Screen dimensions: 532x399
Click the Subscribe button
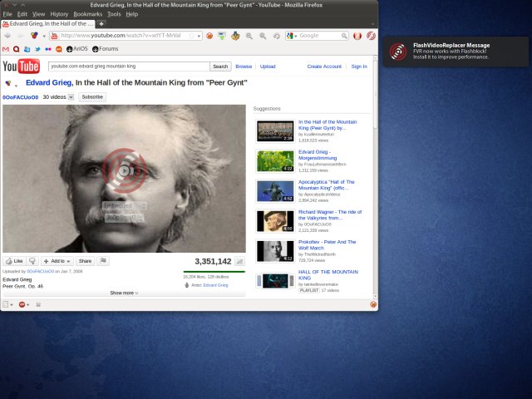(92, 97)
